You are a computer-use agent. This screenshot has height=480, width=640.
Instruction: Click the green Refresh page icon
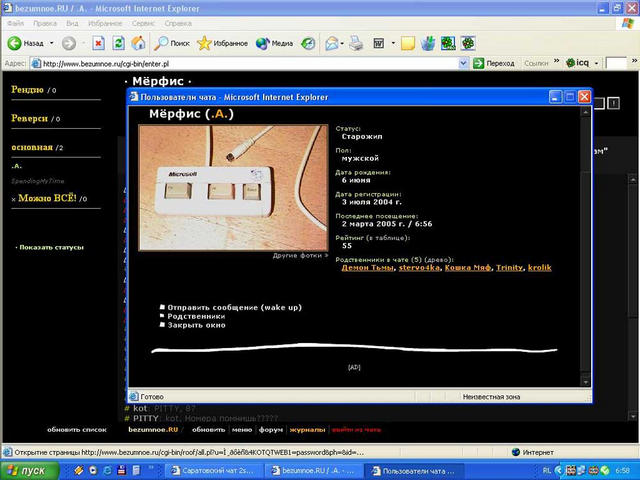click(118, 43)
